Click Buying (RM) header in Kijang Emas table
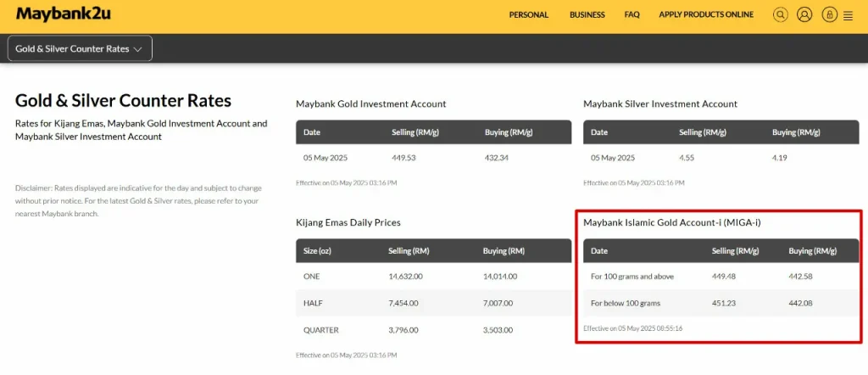The height and width of the screenshot is (375, 868). (504, 251)
